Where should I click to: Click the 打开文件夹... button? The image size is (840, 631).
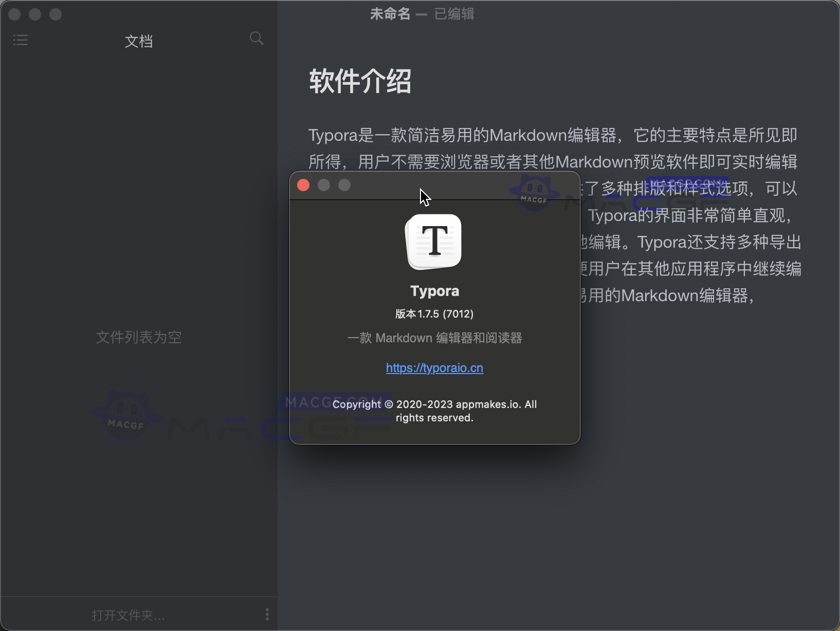click(x=128, y=615)
